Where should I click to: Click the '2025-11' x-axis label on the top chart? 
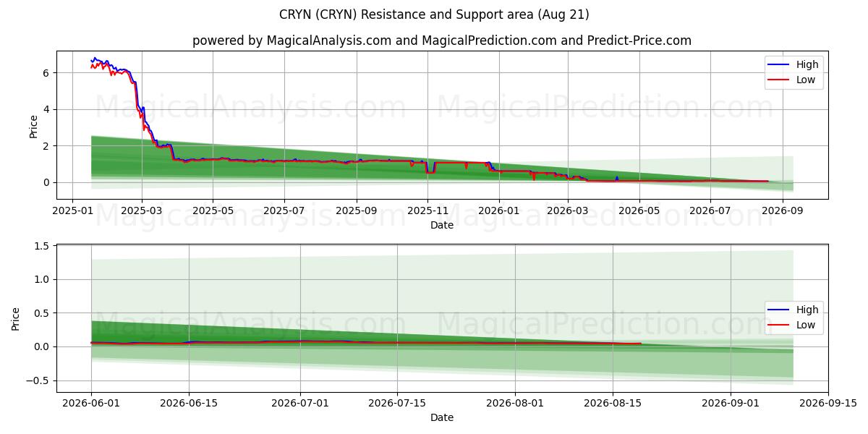427,210
